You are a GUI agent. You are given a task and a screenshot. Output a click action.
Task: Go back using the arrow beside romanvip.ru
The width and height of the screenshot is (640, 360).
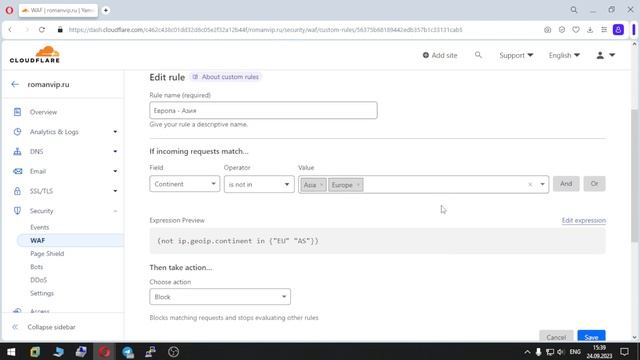(15, 84)
